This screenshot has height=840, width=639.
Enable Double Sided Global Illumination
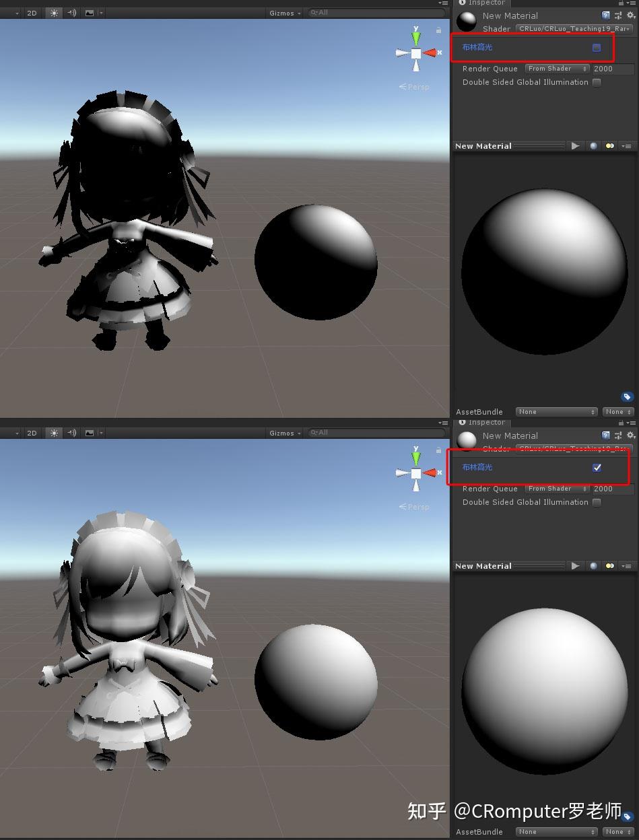(x=597, y=82)
